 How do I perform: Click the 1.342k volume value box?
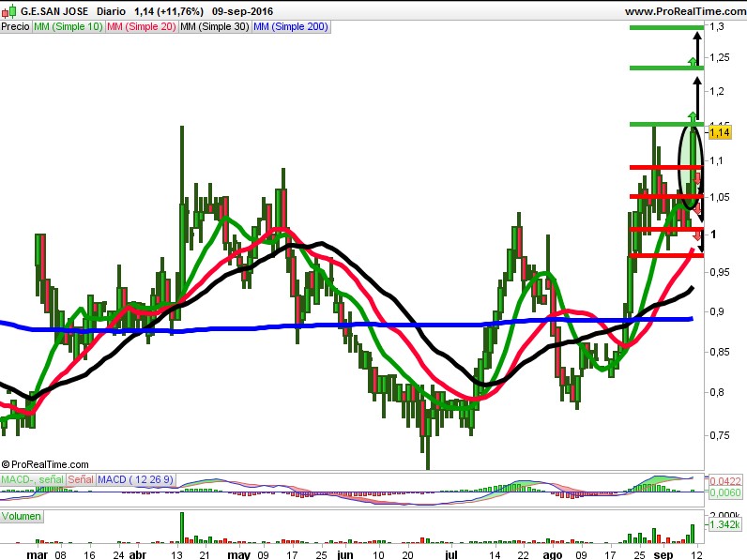click(x=724, y=524)
